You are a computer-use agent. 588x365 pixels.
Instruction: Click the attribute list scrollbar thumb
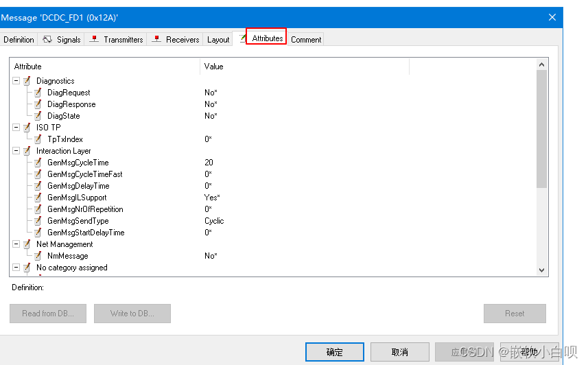541,129
